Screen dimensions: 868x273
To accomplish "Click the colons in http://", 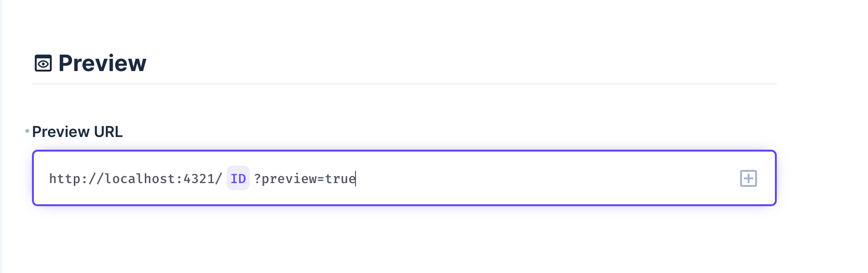I will click(x=84, y=179).
